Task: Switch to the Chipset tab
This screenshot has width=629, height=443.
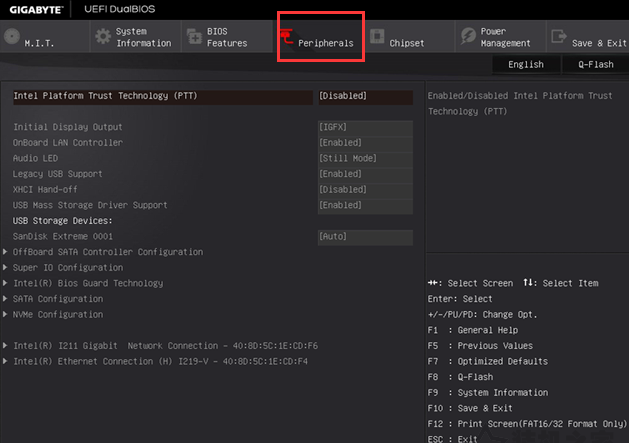Action: tap(406, 44)
